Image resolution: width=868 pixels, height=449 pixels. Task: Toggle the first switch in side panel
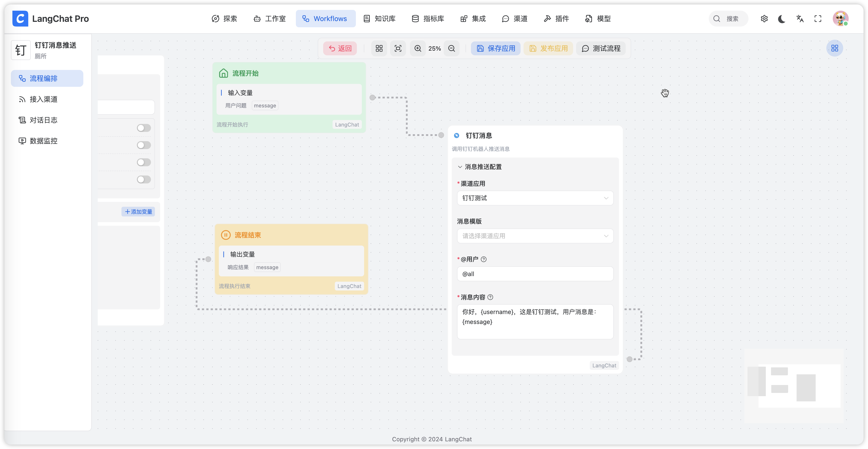pyautogui.click(x=144, y=128)
